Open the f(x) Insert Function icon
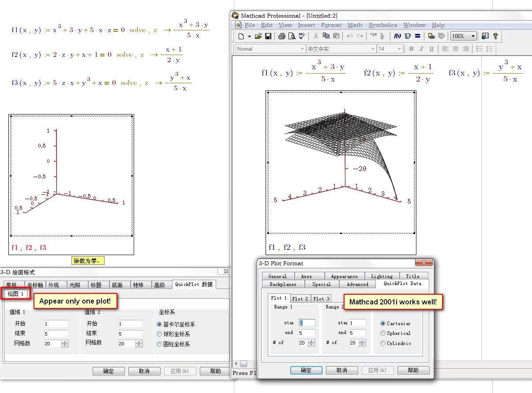 point(397,36)
